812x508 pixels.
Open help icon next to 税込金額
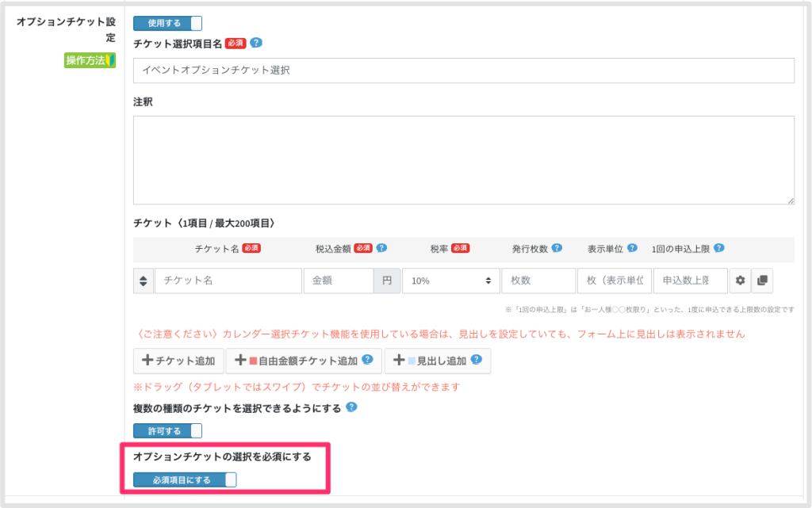point(381,248)
